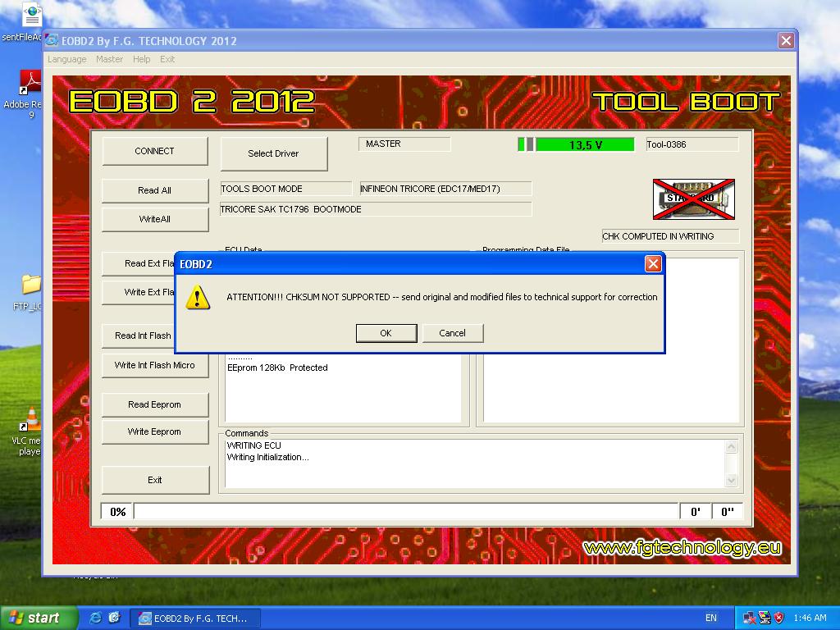
Task: Click the WriteAll button
Action: [155, 218]
